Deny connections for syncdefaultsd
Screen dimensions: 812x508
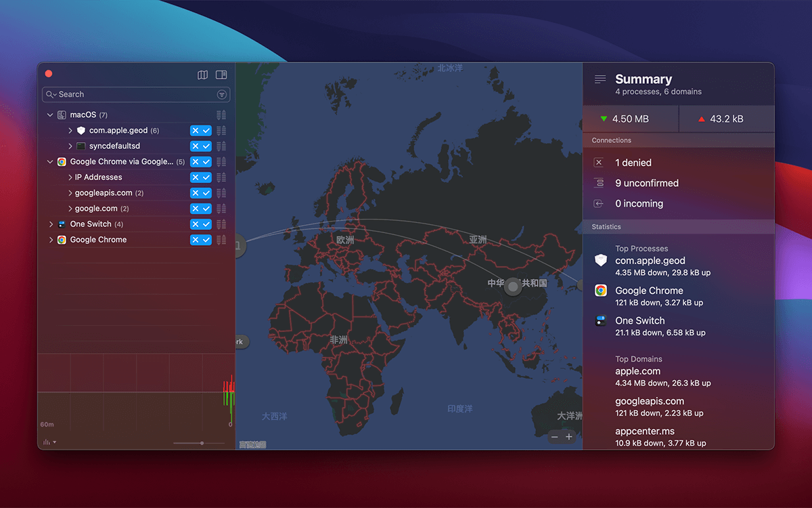196,146
